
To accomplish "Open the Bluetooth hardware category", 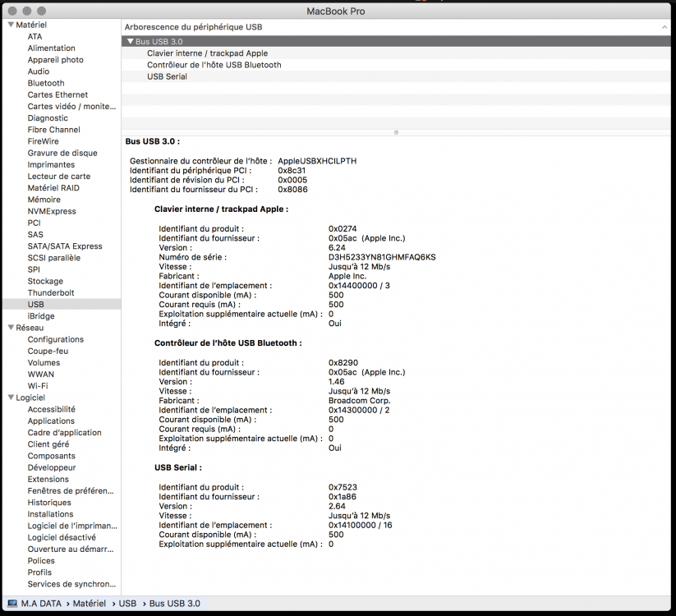I will click(x=46, y=83).
